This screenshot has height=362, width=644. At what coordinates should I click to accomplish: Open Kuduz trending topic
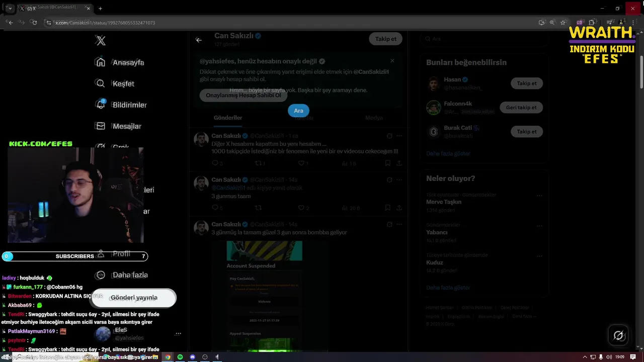click(435, 262)
